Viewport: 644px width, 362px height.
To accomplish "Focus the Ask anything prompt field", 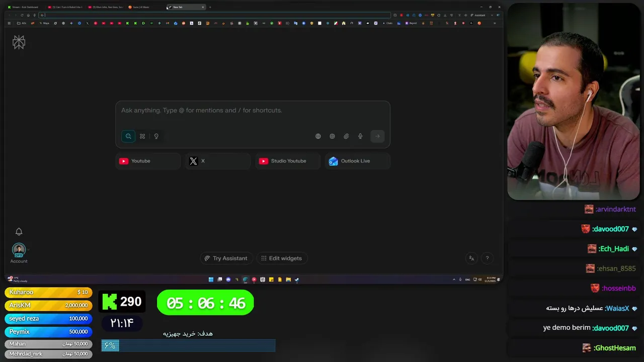I will click(253, 111).
